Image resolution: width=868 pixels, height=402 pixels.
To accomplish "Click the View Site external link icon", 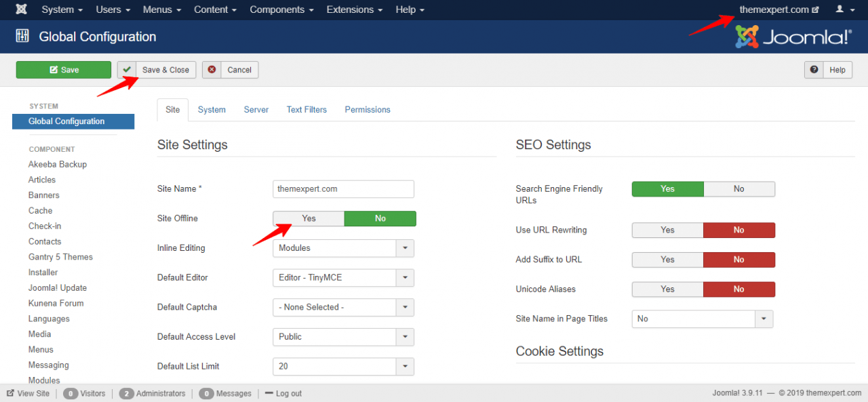I will pos(10,393).
